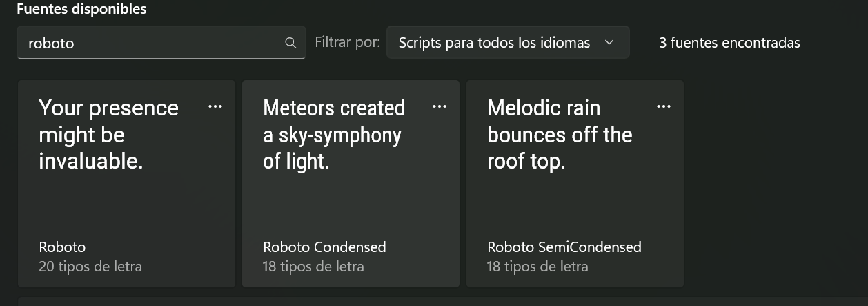Viewport: 868px width, 306px height.
Task: Click "20 tipos de letra" under Roboto
Action: click(90, 266)
